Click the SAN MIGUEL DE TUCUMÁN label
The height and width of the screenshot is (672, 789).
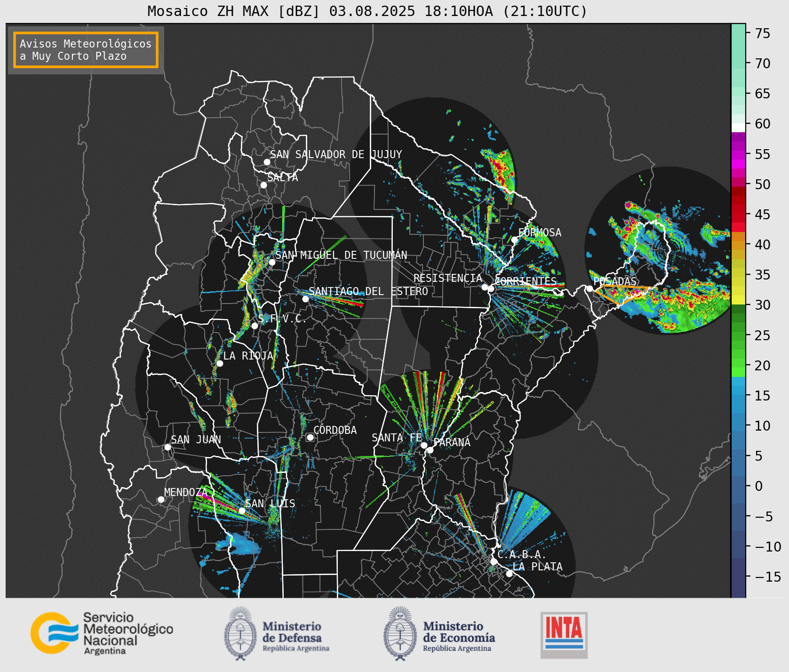click(x=341, y=255)
